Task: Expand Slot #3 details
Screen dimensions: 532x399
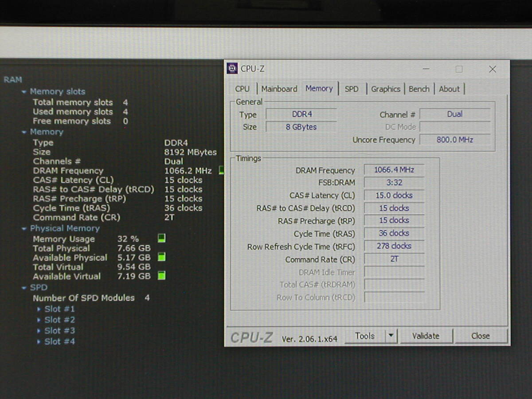Action: (39, 331)
